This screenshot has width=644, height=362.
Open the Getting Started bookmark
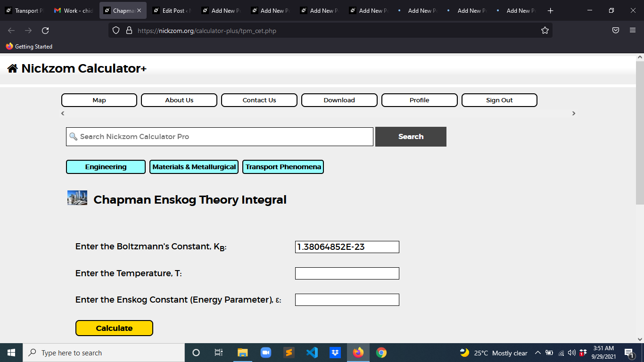(29, 47)
